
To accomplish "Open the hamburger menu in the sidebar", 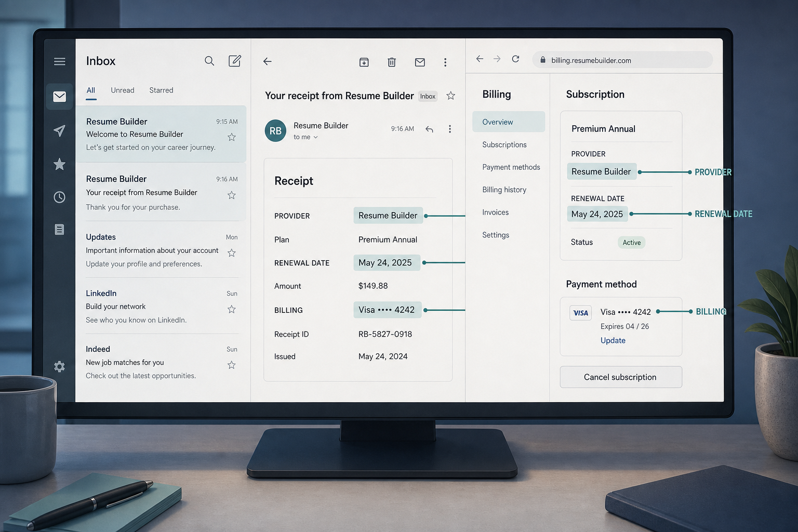I will tap(60, 61).
